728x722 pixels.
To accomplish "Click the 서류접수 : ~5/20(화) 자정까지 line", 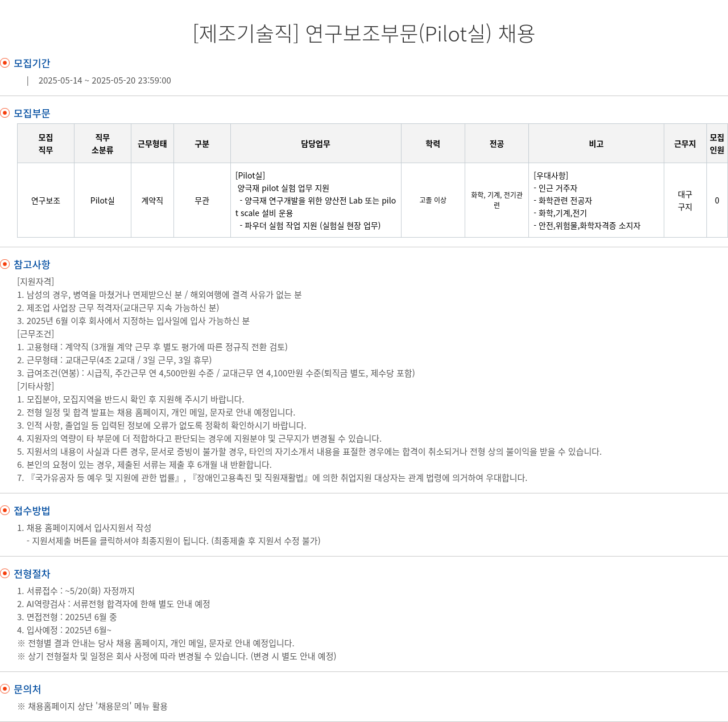I will point(76,591).
